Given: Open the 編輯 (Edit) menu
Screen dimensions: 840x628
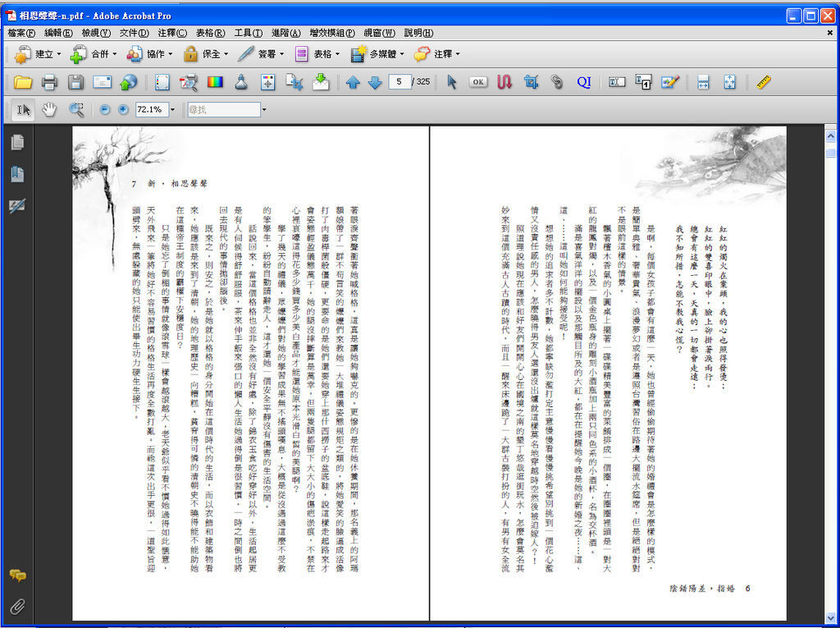Looking at the screenshot, I should point(58,34).
